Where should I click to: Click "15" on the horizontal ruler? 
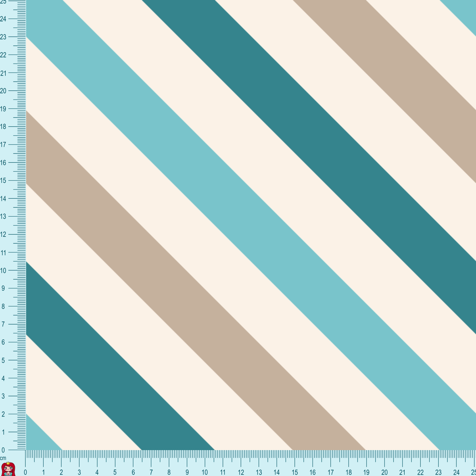click(x=295, y=472)
